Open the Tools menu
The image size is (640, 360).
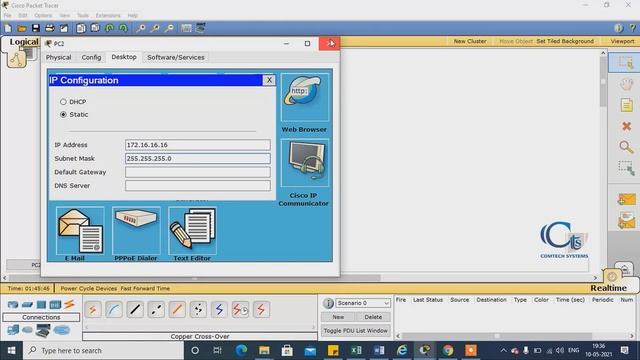pos(82,16)
